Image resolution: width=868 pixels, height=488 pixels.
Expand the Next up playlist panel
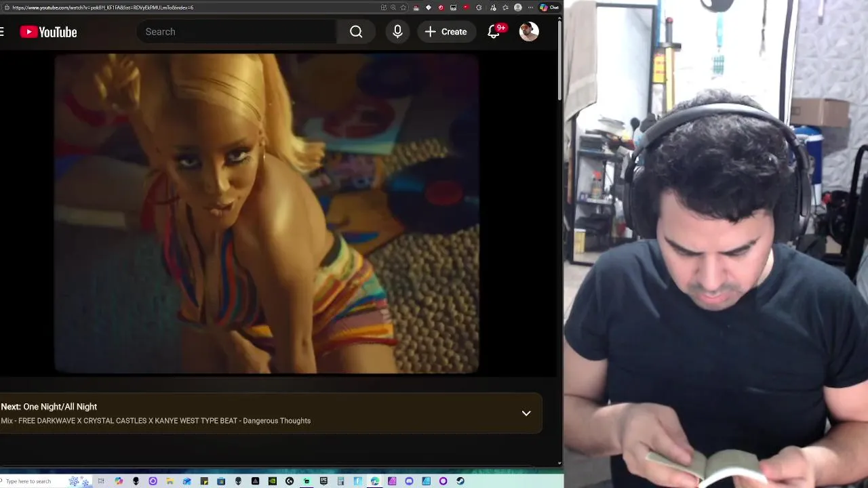tap(526, 413)
